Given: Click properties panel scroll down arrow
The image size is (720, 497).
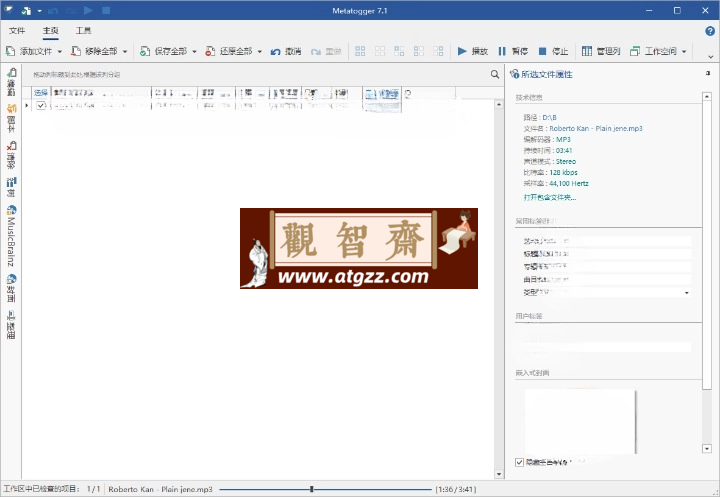Looking at the screenshot, I should click(707, 448).
